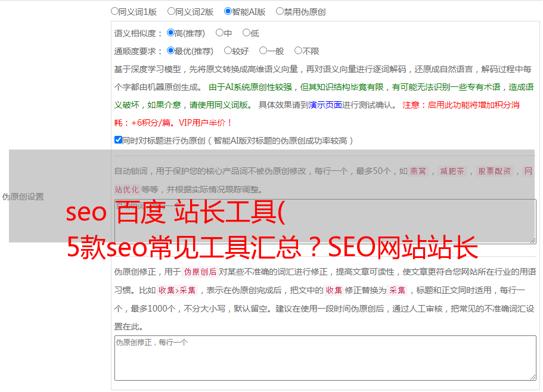Set 通顺度要求 to 最优(推荐)

[170, 51]
